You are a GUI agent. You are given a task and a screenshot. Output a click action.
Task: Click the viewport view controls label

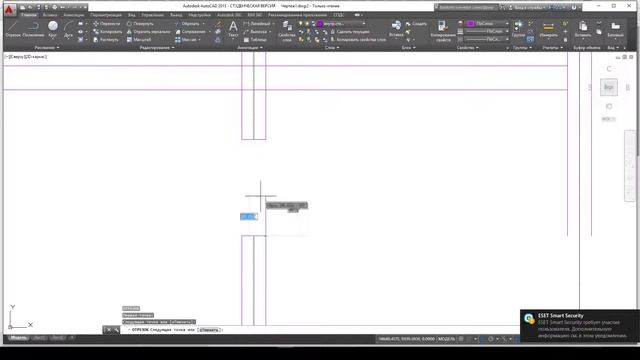26,57
